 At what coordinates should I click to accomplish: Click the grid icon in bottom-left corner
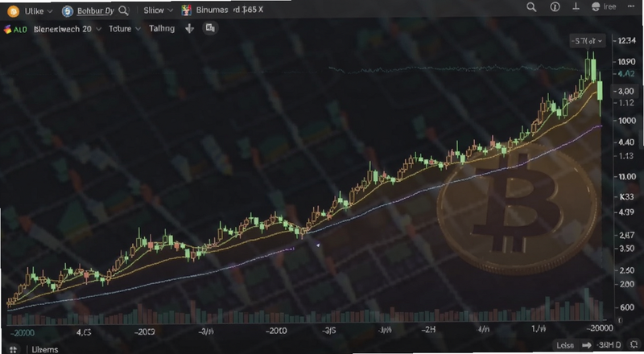click(x=13, y=349)
